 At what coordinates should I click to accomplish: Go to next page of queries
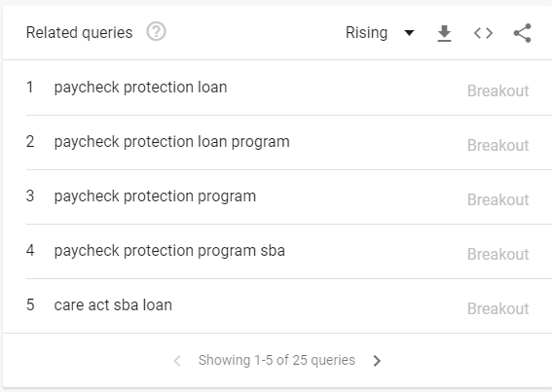377,360
